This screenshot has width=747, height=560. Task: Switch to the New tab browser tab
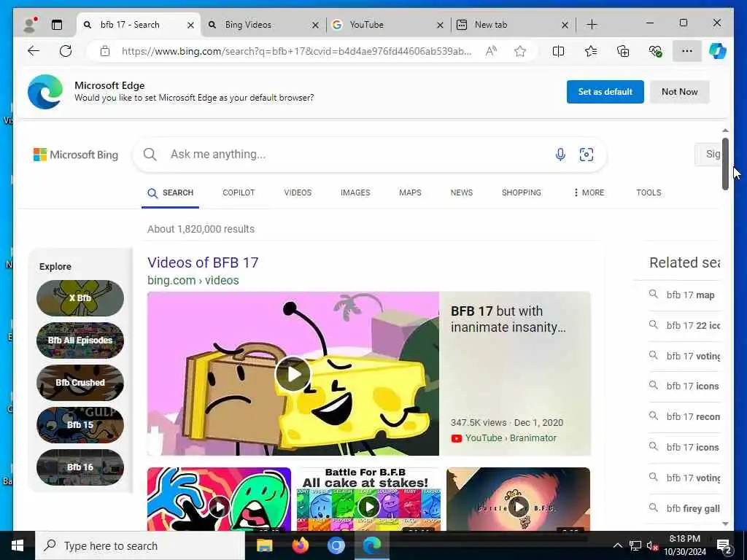click(491, 25)
